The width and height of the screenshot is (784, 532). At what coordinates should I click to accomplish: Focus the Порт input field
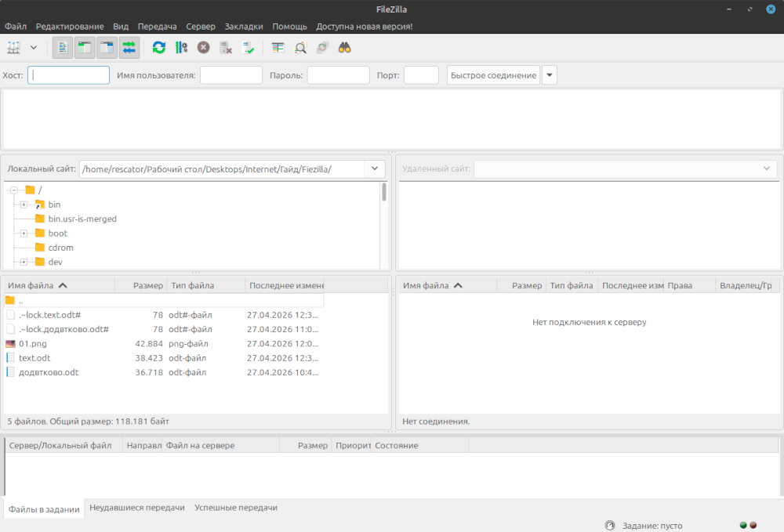(x=421, y=75)
